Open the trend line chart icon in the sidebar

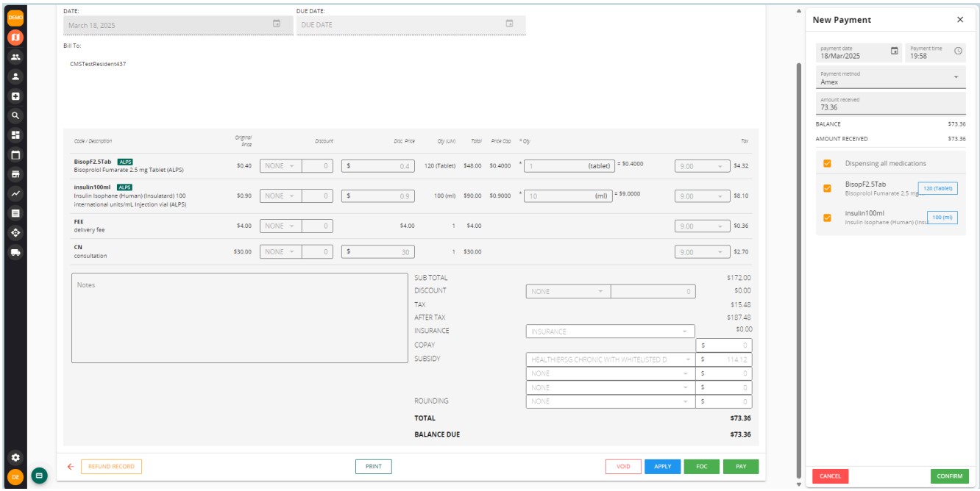pos(15,193)
